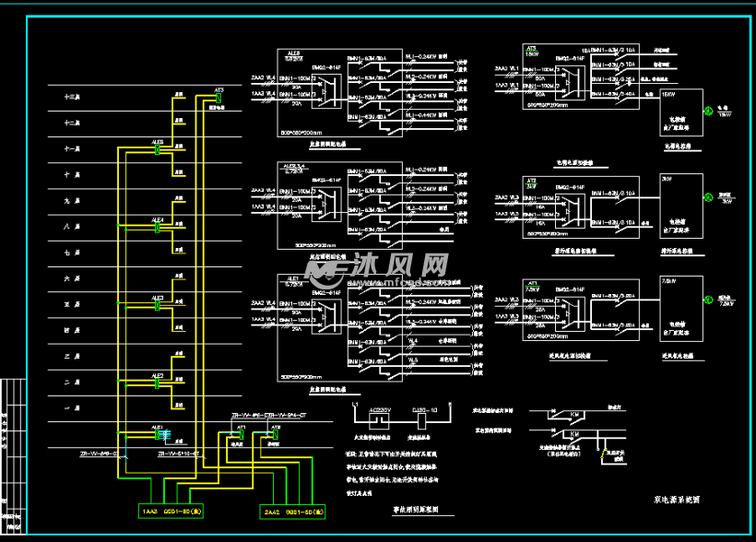
Task: Select transfer switch in AT3 15KW box
Action: (x=571, y=80)
